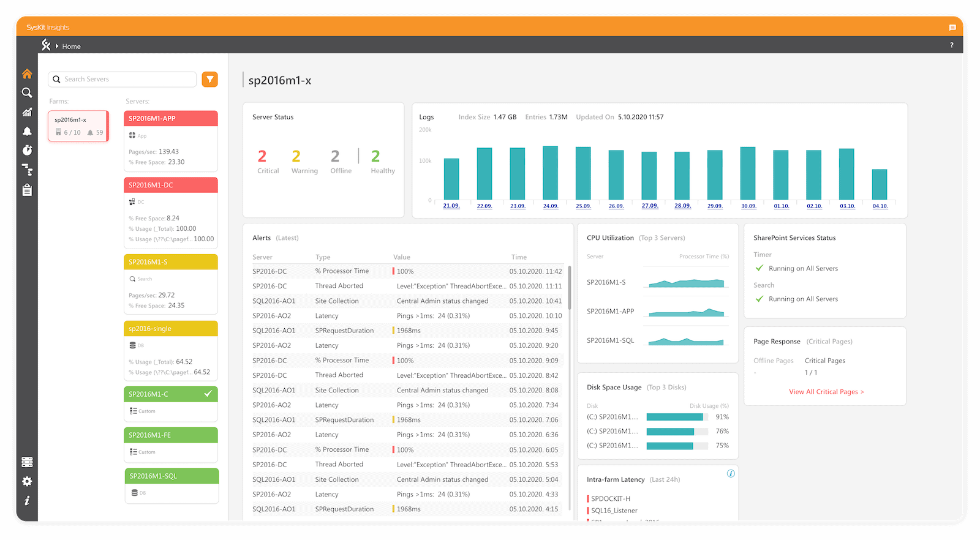Select the sp2016m1-x farm card
The width and height of the screenshot is (980, 540).
point(78,126)
